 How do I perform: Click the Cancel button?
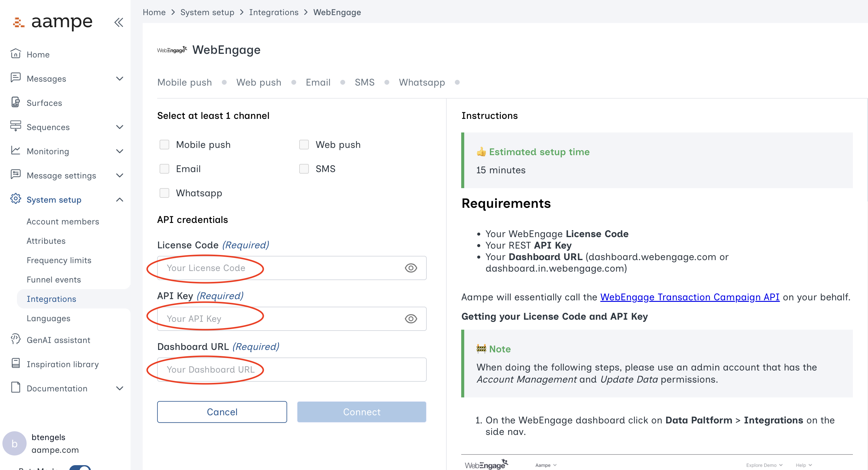(x=222, y=412)
